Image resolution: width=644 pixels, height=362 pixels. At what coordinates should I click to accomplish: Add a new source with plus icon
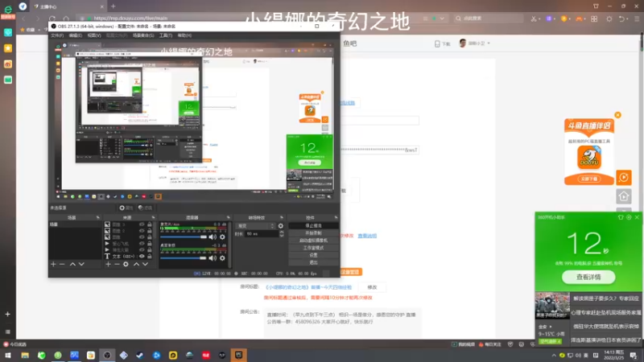pyautogui.click(x=108, y=265)
